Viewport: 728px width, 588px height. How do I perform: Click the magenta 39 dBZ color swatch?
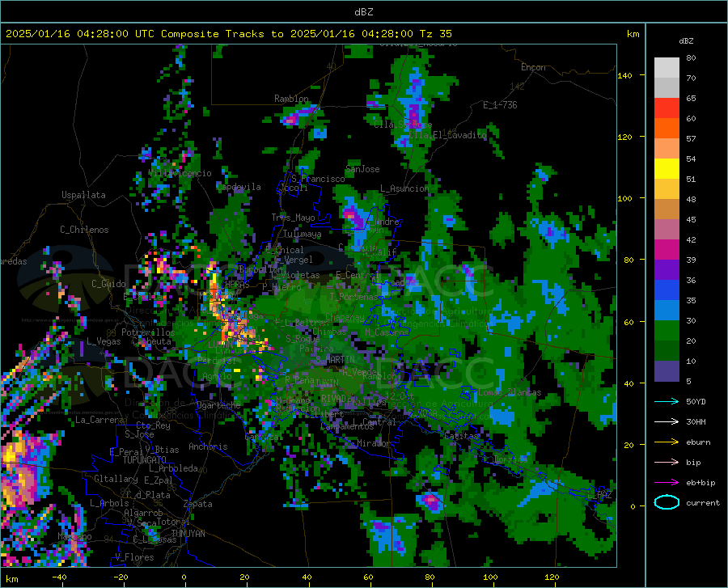coord(667,250)
